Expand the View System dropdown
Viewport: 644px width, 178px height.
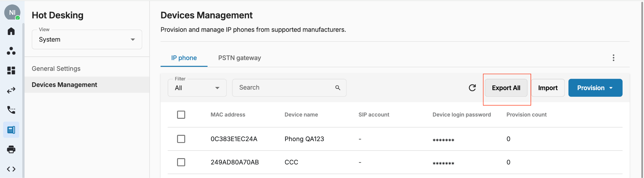[87, 39]
